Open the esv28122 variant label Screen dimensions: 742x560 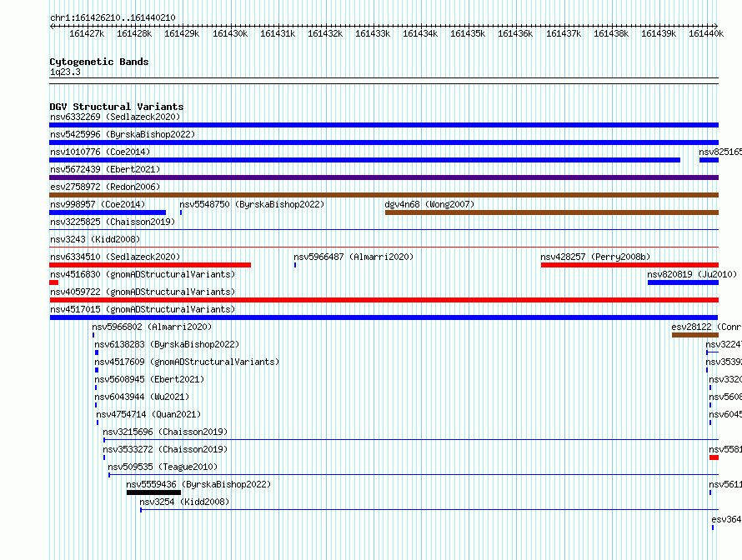click(706, 327)
